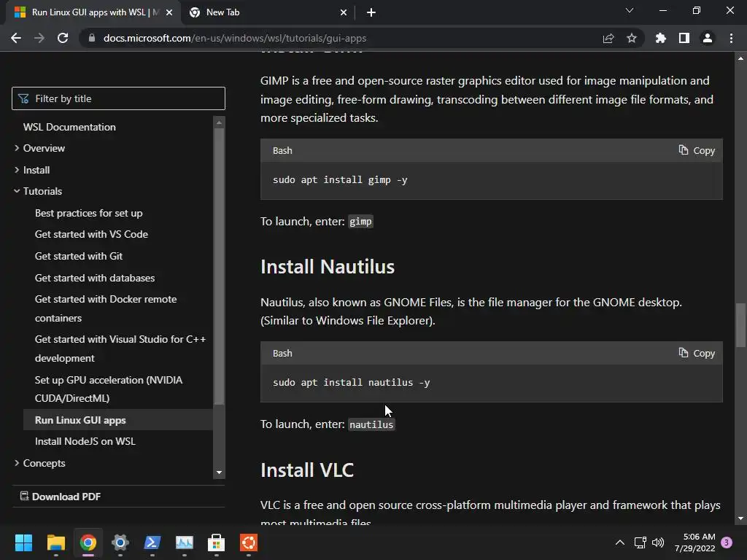747x560 pixels.
Task: Click the Download PDF link
Action: 66,497
